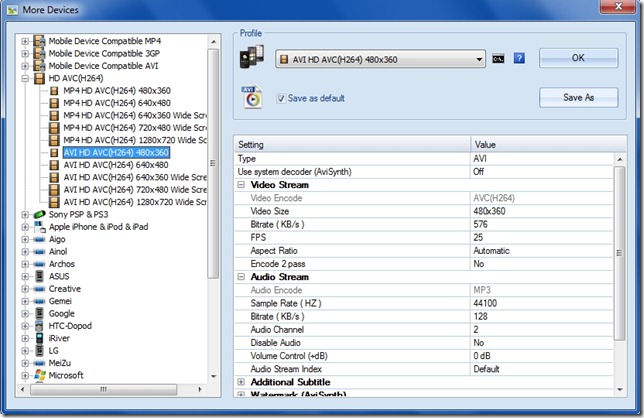Click the settings table scroll down arrow

pyautogui.click(x=619, y=389)
